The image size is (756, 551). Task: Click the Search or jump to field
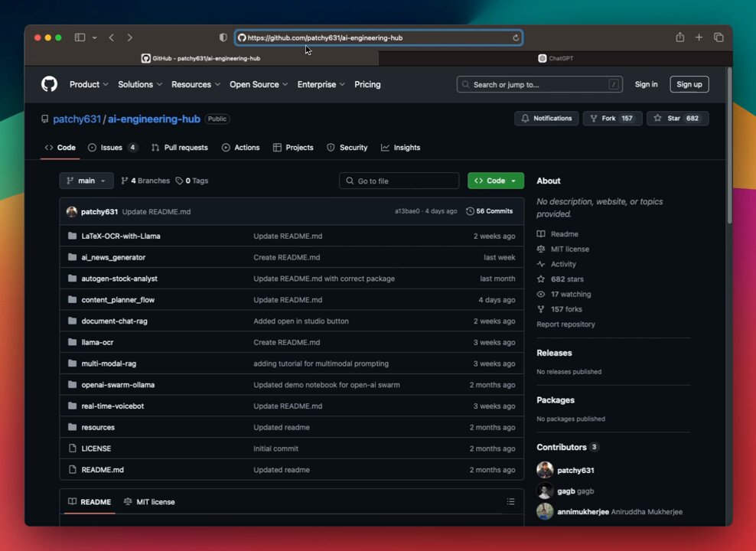tap(539, 84)
